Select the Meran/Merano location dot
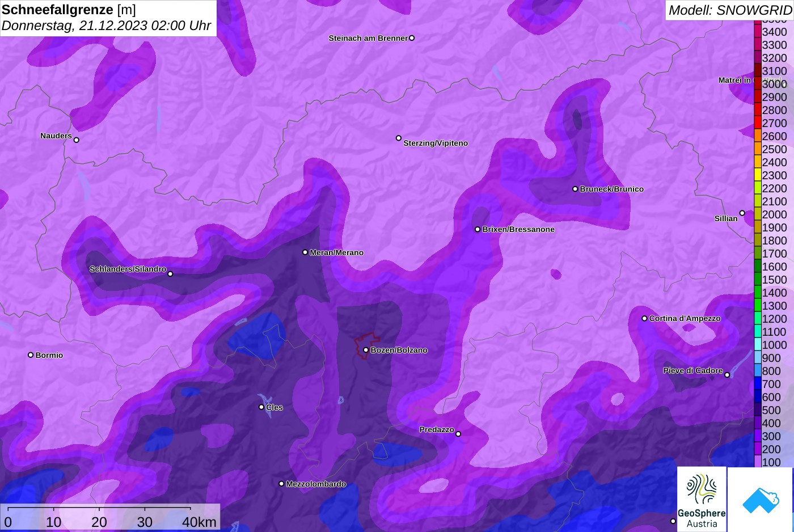The image size is (794, 532). click(305, 252)
